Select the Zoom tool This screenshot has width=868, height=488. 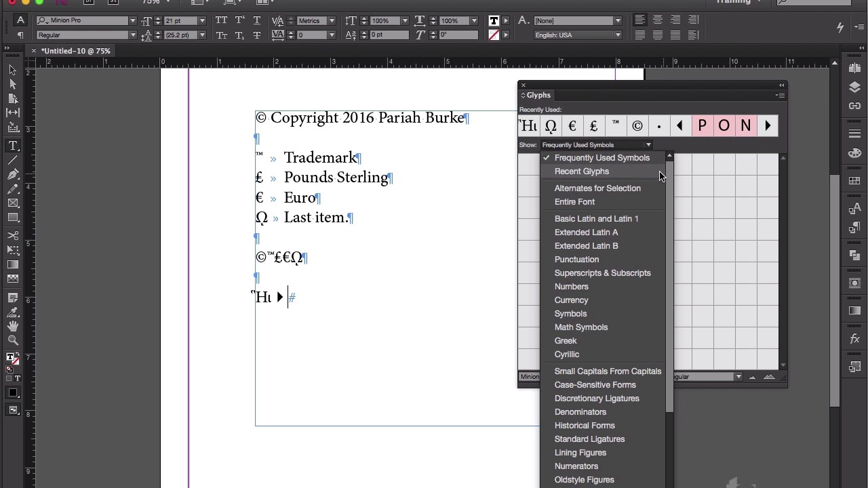click(x=12, y=340)
